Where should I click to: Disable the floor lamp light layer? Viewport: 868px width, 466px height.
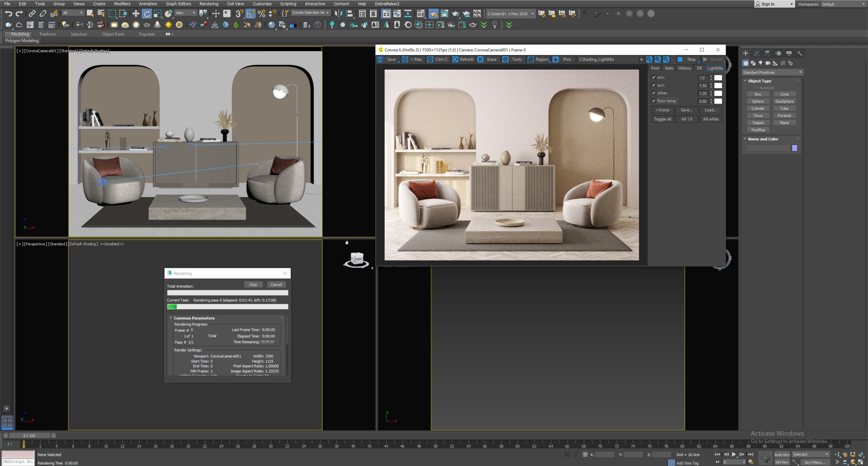[x=654, y=101]
